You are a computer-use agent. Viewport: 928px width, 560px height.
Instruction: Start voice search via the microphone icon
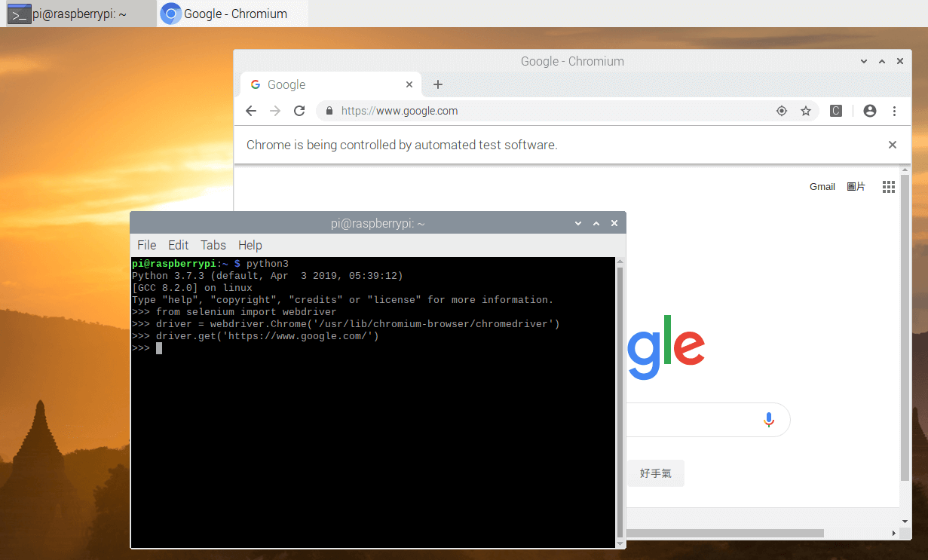point(769,419)
